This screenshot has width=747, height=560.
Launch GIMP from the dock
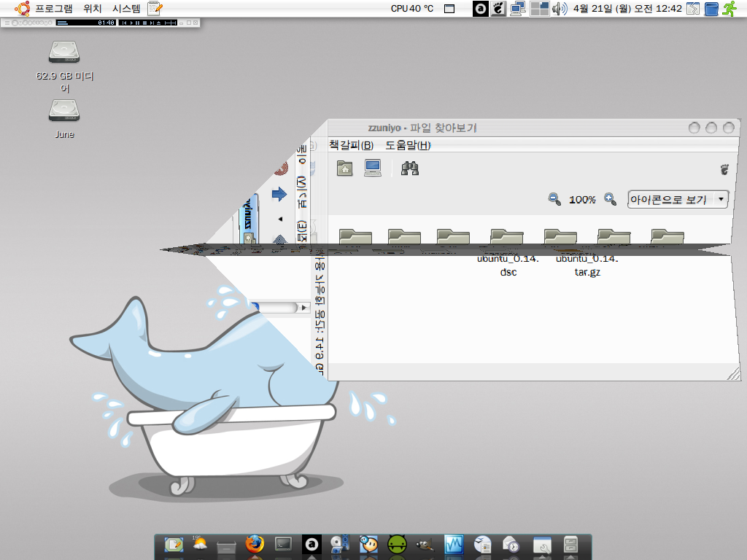point(425,544)
